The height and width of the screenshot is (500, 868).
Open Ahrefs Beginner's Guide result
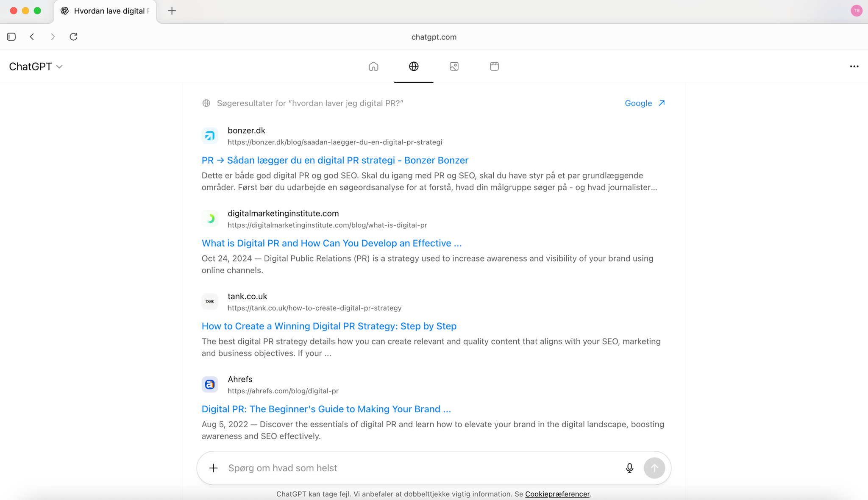click(326, 409)
